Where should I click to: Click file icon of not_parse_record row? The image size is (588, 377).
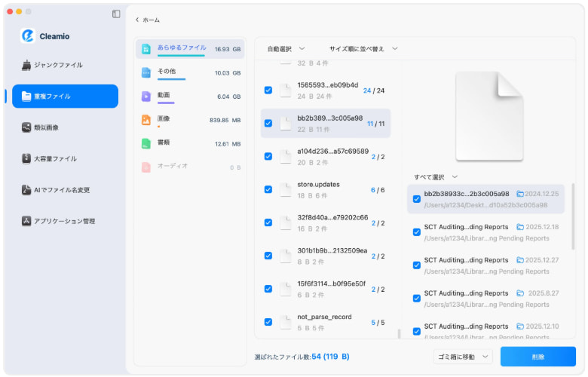point(286,322)
